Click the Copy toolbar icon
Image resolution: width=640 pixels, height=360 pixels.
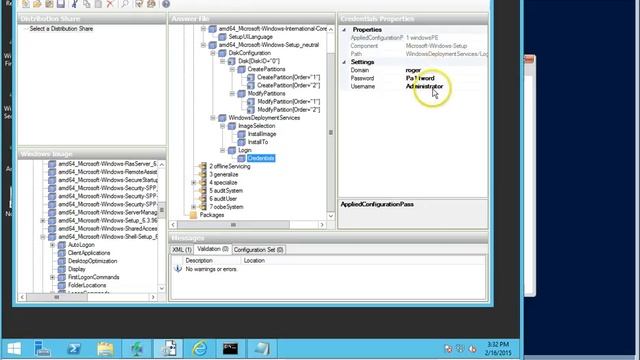click(x=87, y=4)
